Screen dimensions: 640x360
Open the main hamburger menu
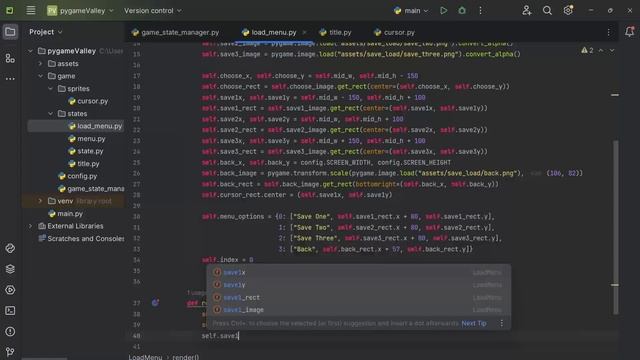point(31,10)
